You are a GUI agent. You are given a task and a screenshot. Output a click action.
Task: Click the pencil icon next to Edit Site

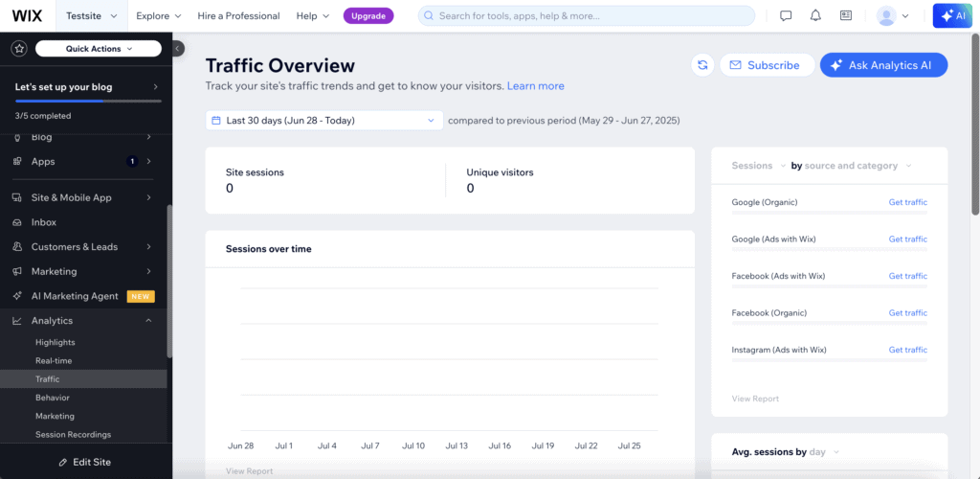pos(62,462)
